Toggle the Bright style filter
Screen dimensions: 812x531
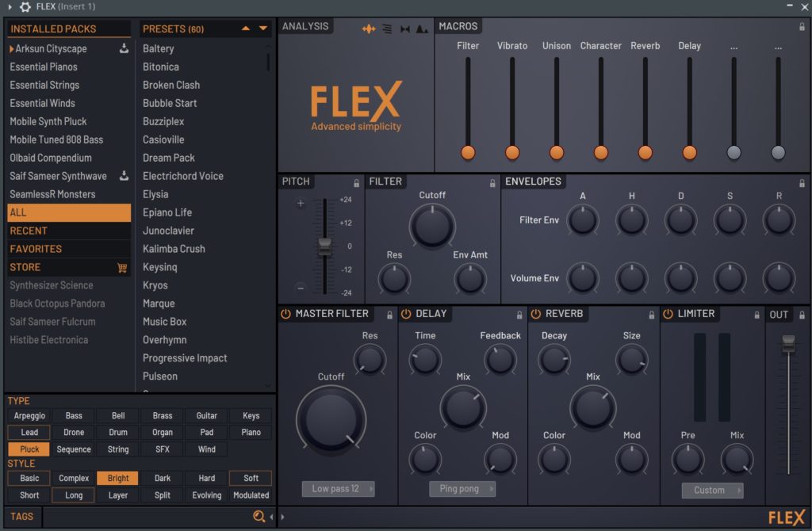pyautogui.click(x=117, y=478)
